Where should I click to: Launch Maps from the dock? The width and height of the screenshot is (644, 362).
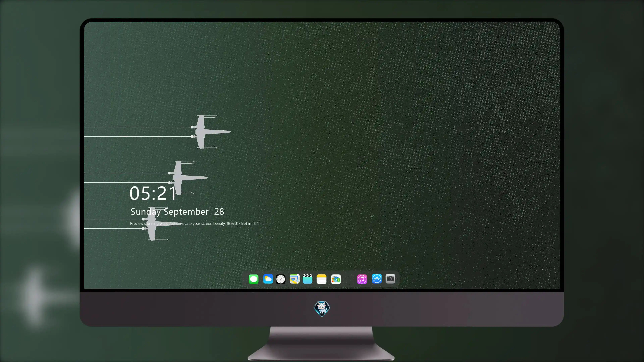click(x=294, y=279)
